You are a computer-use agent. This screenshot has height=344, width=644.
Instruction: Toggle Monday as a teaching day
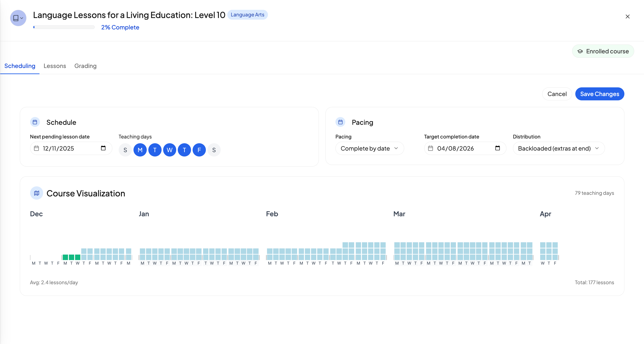pos(140,150)
